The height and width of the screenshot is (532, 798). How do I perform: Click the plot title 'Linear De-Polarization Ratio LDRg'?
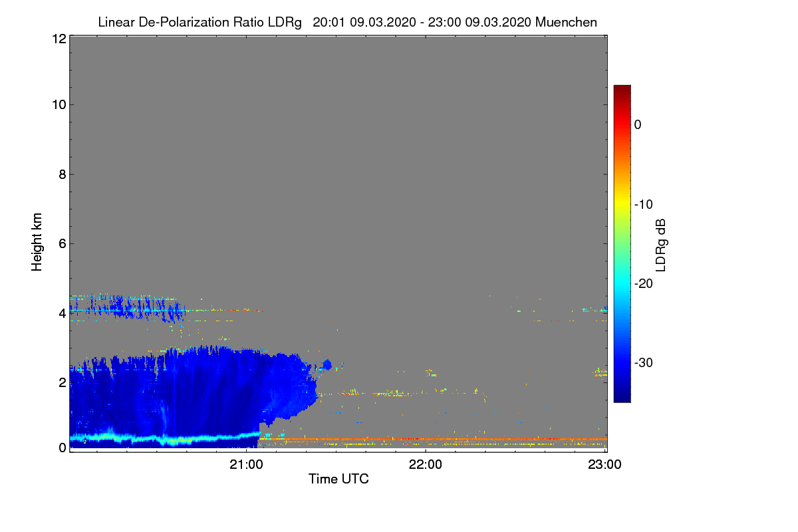click(199, 23)
